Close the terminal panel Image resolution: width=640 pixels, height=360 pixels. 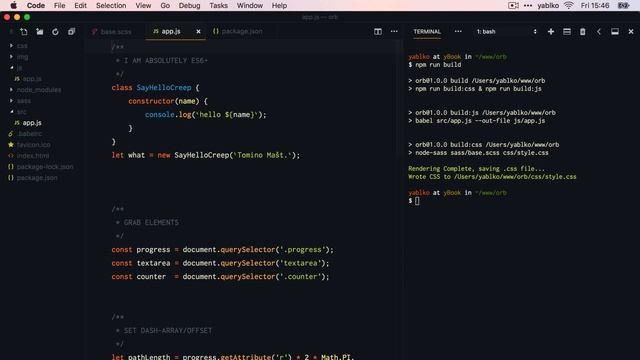tap(631, 31)
